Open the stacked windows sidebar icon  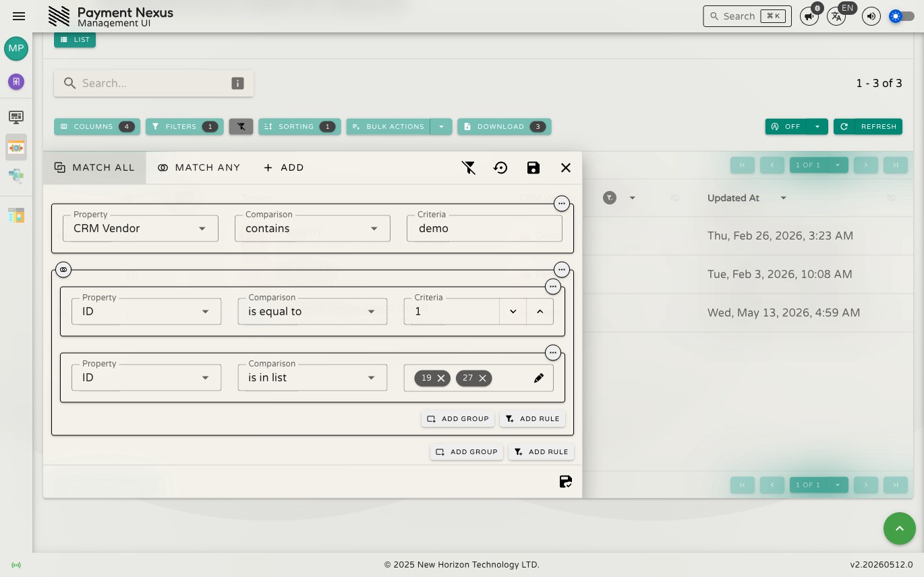tap(16, 176)
